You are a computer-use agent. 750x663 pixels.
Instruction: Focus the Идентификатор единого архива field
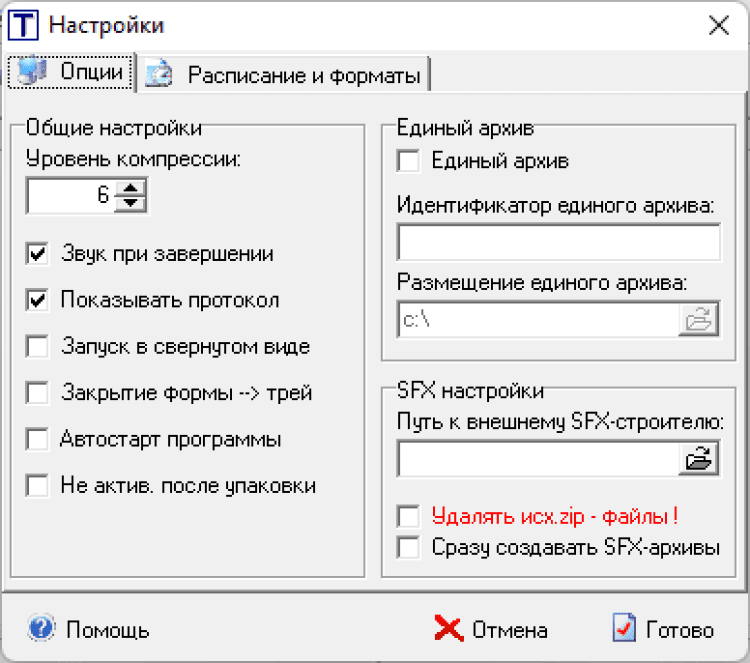(x=558, y=242)
